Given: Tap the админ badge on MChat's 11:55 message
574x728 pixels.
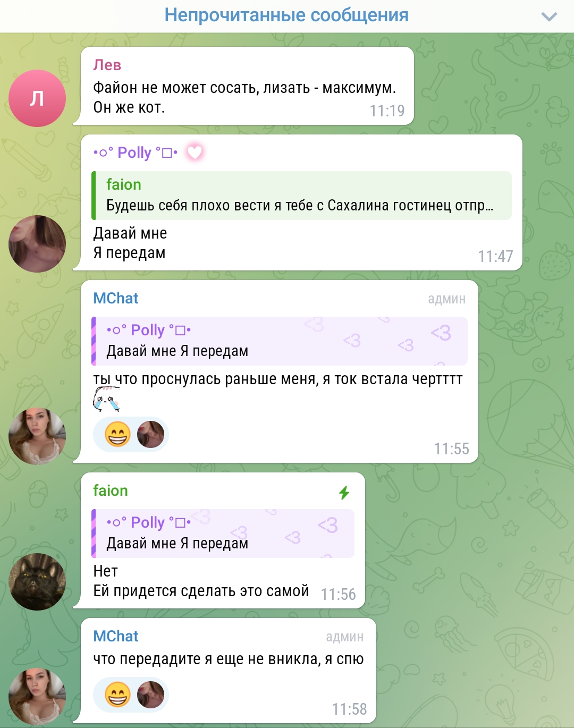Looking at the screenshot, I should [447, 299].
